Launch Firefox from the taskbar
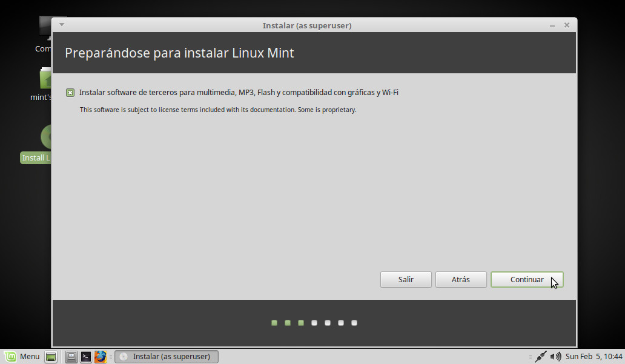Screen dimensions: 625x364 pos(100,356)
